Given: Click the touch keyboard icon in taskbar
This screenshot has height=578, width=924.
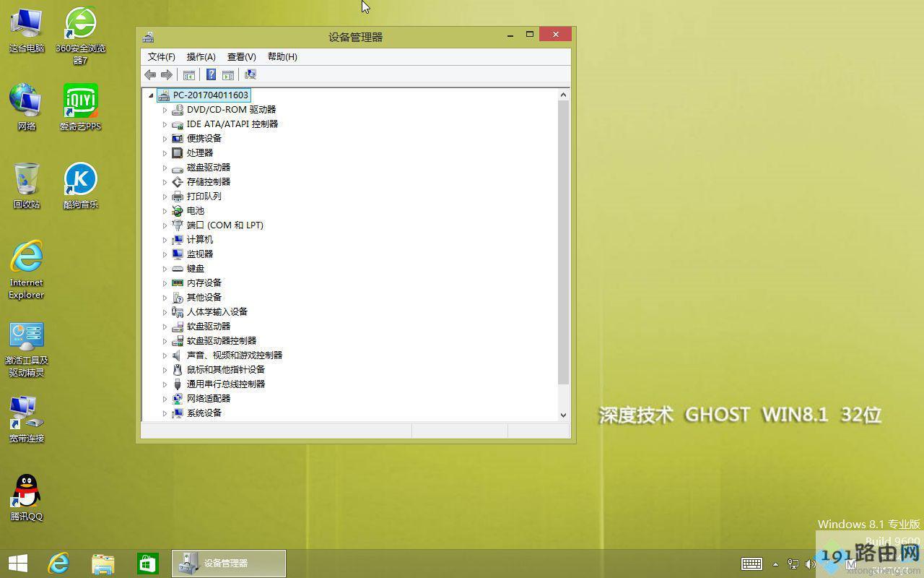Looking at the screenshot, I should 751,564.
